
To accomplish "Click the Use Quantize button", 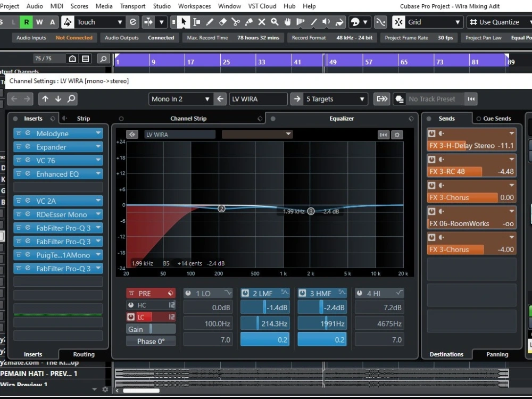I will pos(498,22).
